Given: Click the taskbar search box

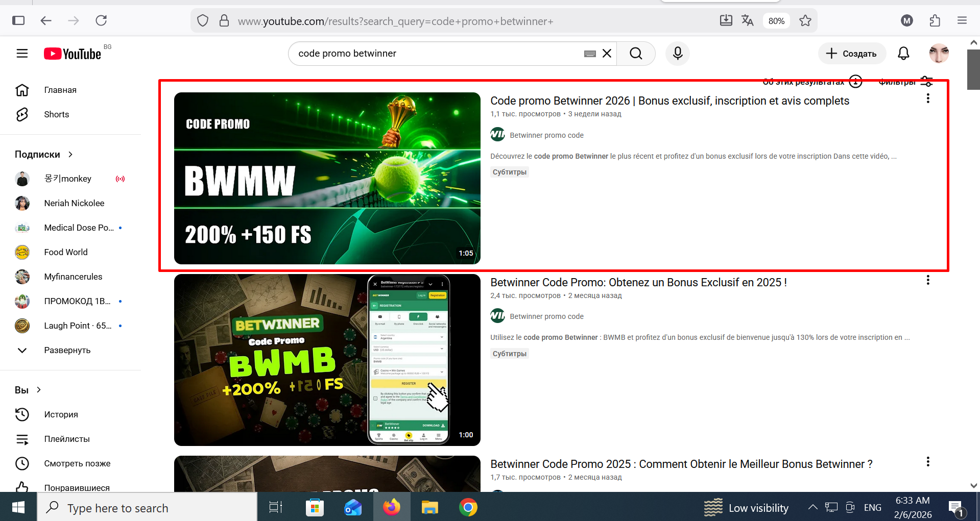Looking at the screenshot, I should coord(147,507).
